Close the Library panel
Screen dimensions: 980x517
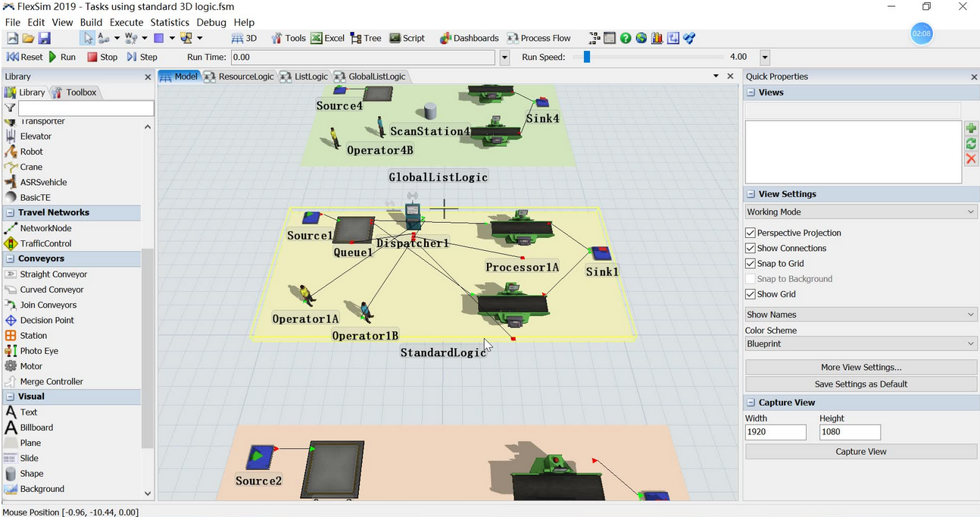pos(148,77)
